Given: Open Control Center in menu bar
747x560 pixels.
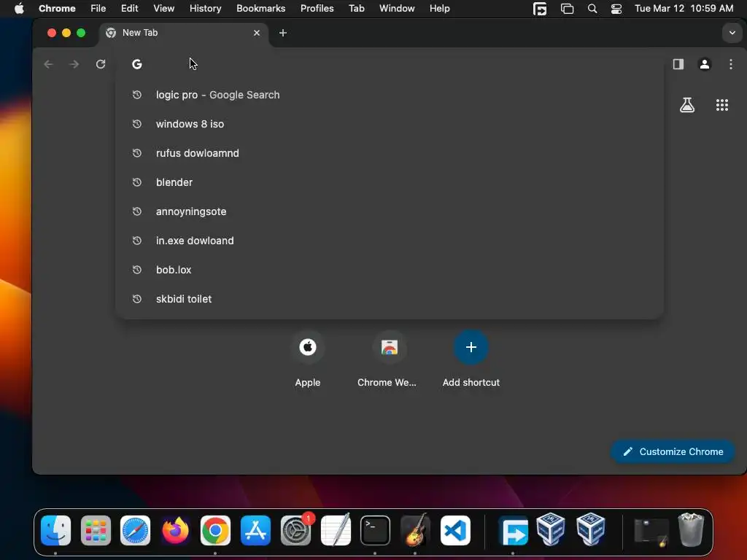Looking at the screenshot, I should tap(616, 9).
